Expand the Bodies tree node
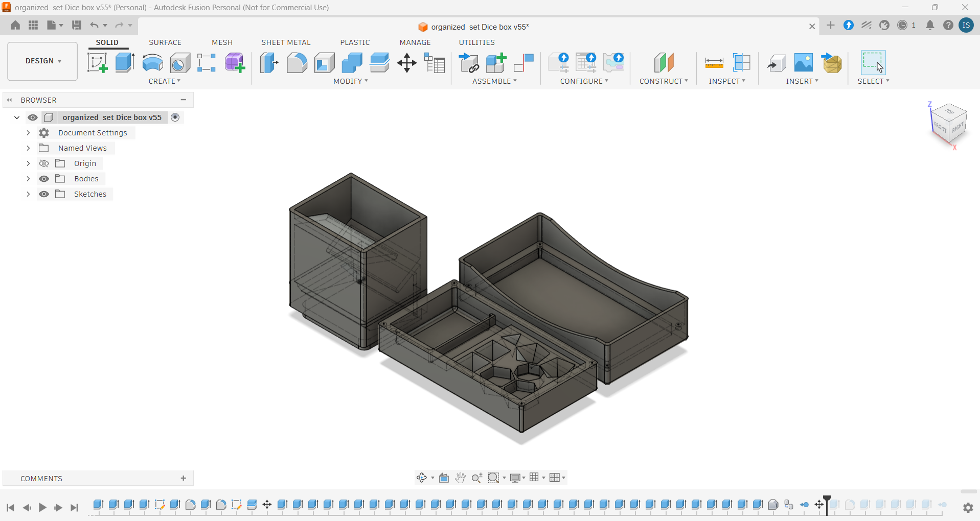The image size is (980, 521). point(28,179)
